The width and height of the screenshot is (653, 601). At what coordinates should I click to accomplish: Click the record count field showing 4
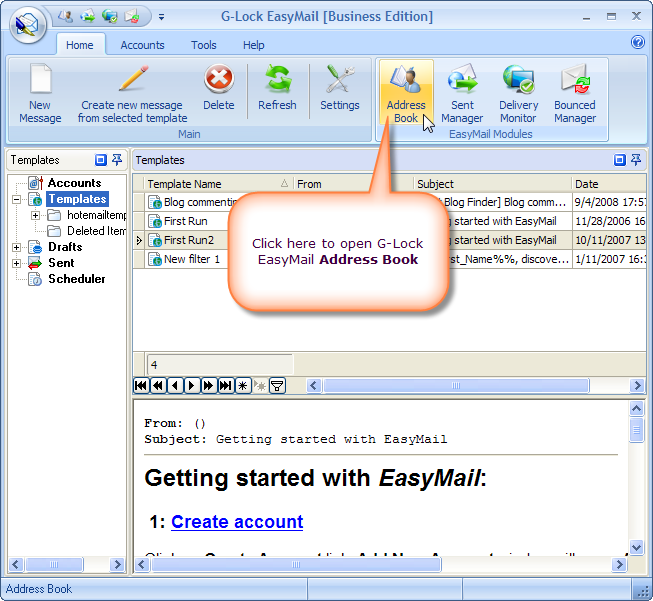(220, 365)
